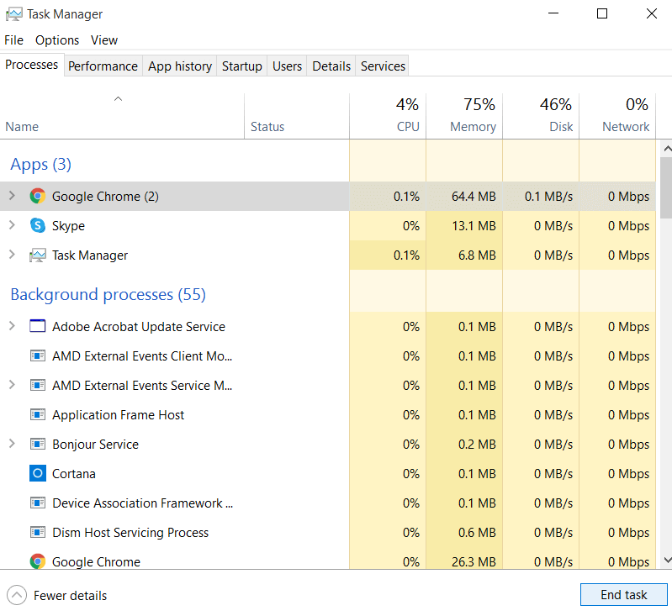This screenshot has height=616, width=672.
Task: Open the Startup tab
Action: click(241, 66)
